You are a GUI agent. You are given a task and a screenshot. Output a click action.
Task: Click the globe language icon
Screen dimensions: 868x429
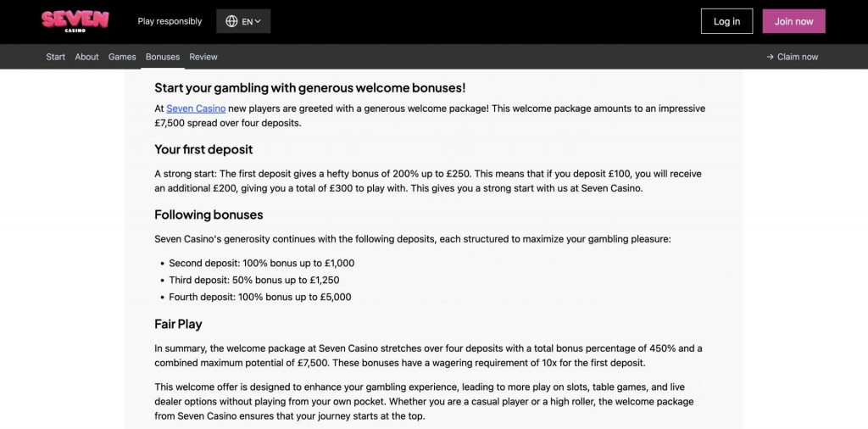(x=231, y=21)
